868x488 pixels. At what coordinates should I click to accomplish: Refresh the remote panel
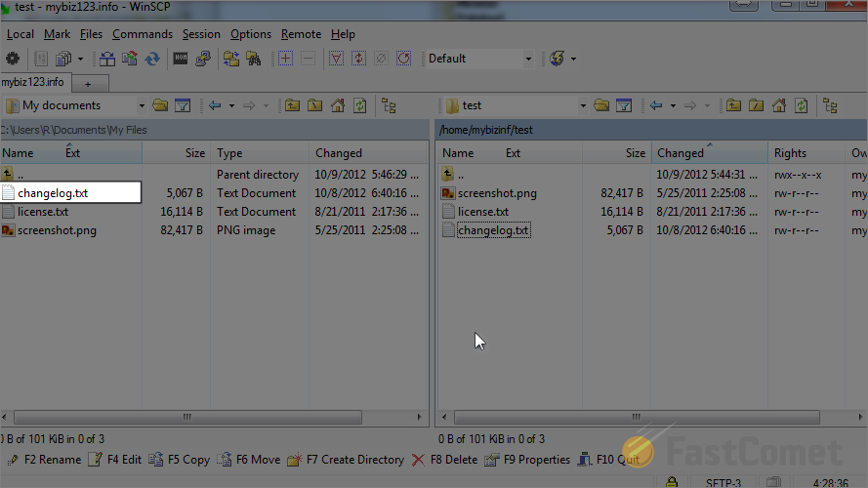(x=802, y=105)
